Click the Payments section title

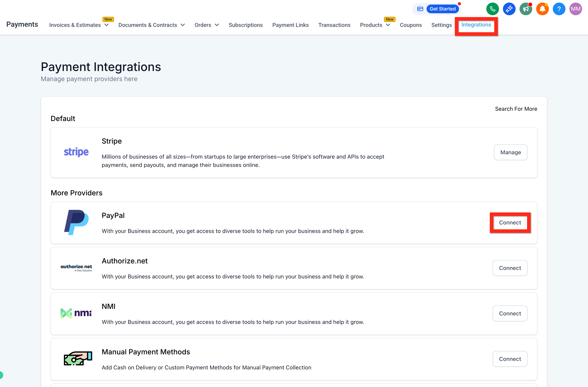(x=22, y=24)
